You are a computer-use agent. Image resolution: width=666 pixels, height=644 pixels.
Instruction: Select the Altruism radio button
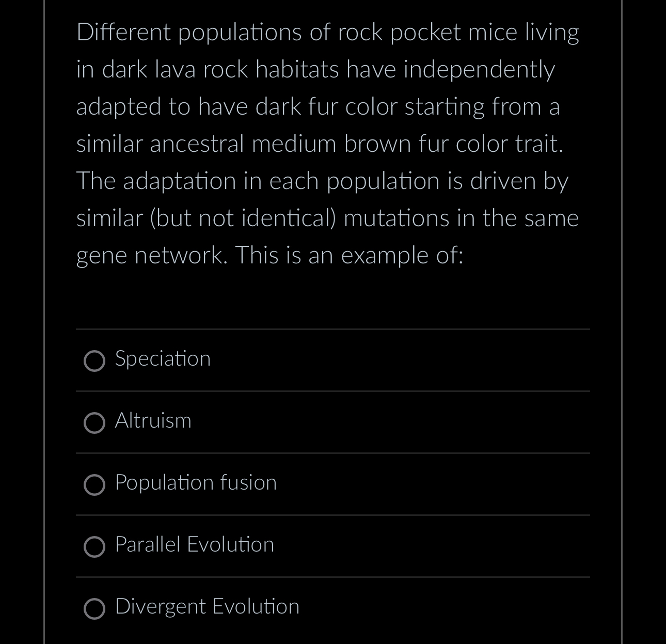pyautogui.click(x=94, y=423)
